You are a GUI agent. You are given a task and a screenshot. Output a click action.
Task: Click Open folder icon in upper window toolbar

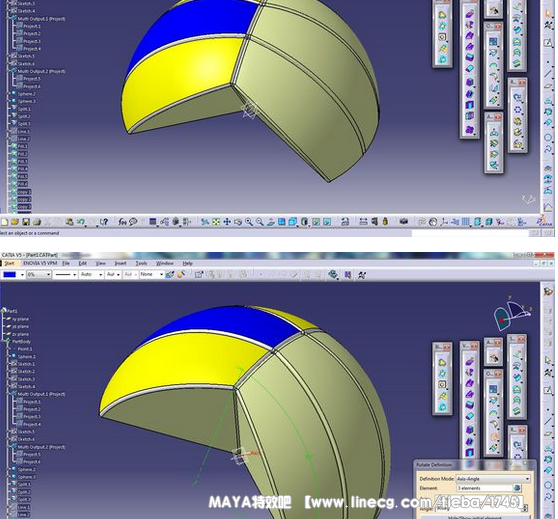tap(15, 222)
